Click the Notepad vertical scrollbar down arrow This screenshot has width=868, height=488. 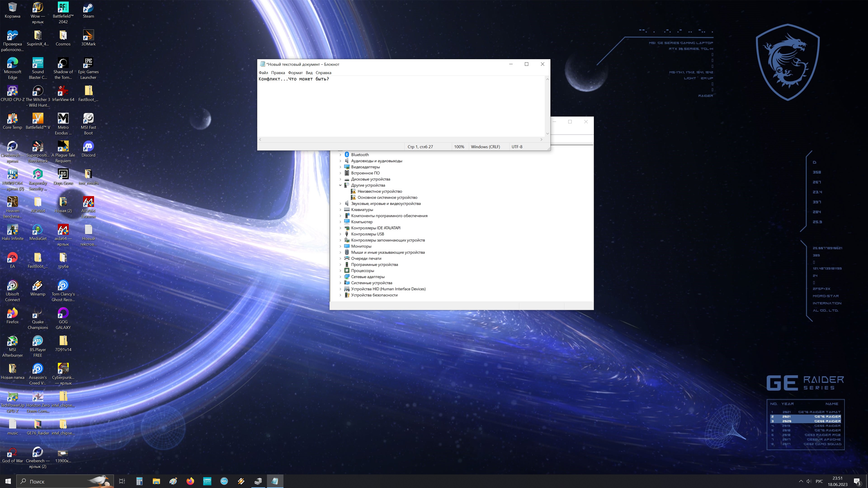point(547,134)
